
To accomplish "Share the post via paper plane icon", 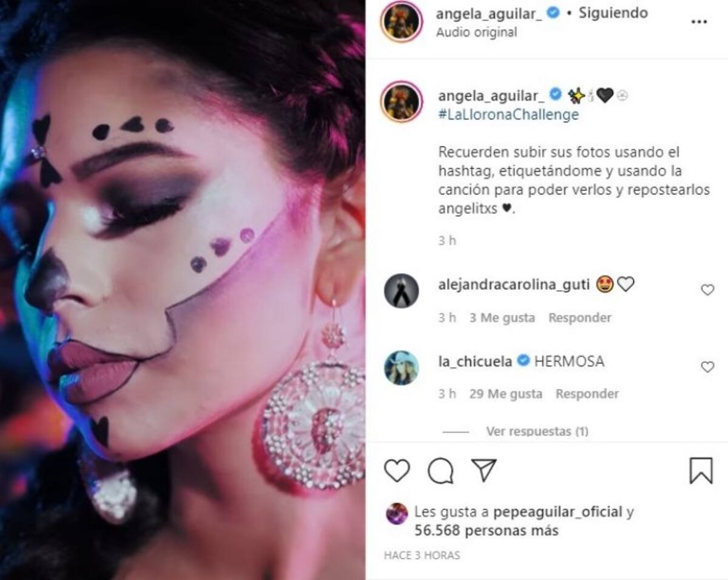I will pos(484,470).
